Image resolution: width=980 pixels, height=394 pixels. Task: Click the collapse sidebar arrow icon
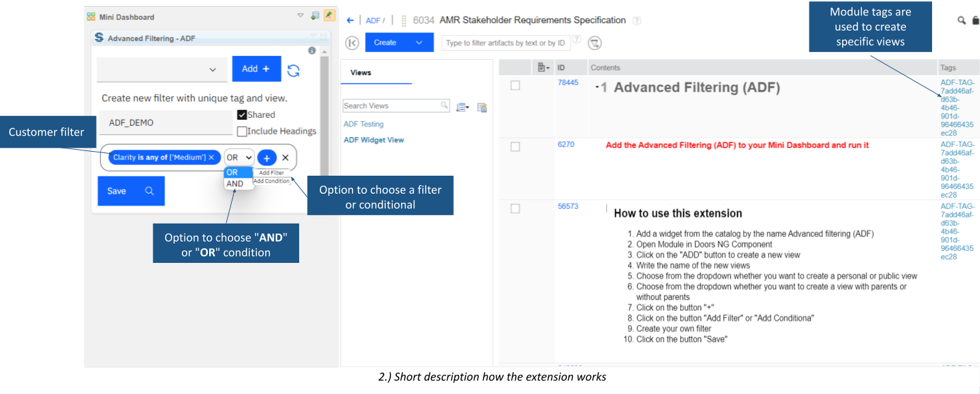click(x=352, y=43)
